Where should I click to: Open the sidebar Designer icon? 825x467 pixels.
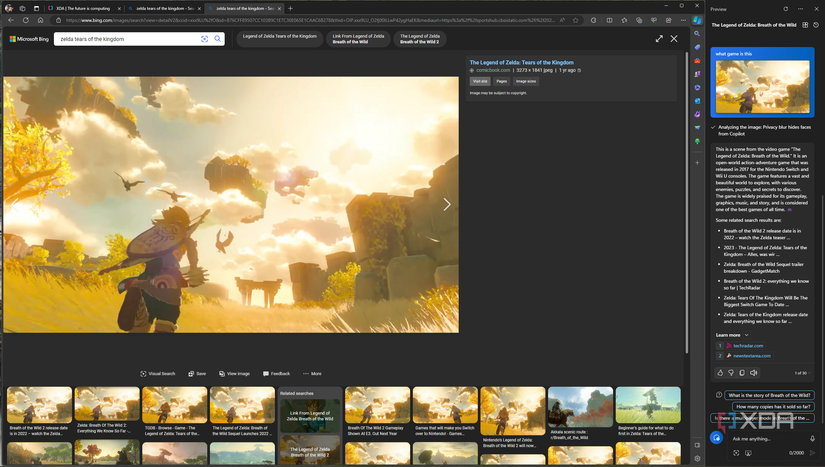(697, 114)
